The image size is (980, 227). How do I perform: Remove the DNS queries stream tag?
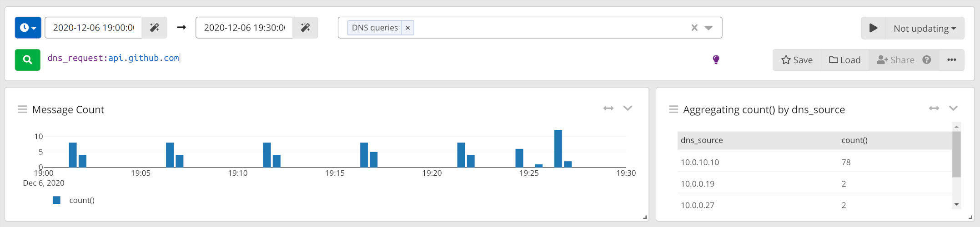[408, 28]
